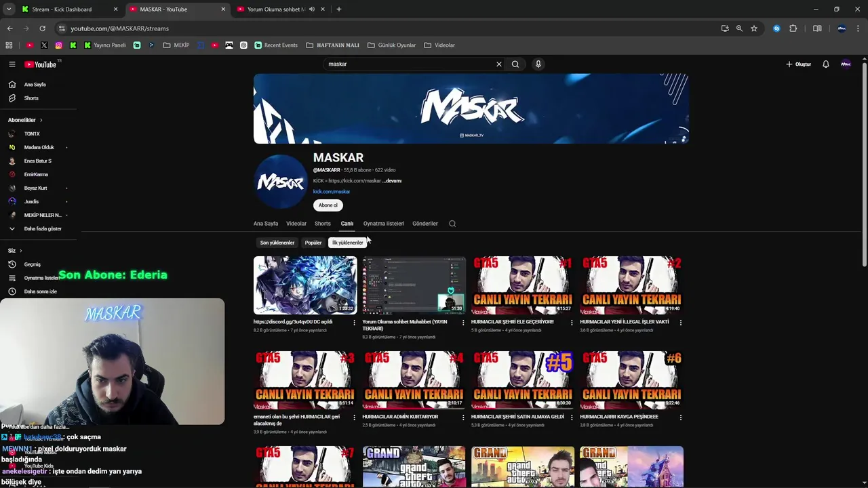This screenshot has height=488, width=868.
Task: Open the GTA5 #5 stream thumbnail
Action: [x=523, y=380]
